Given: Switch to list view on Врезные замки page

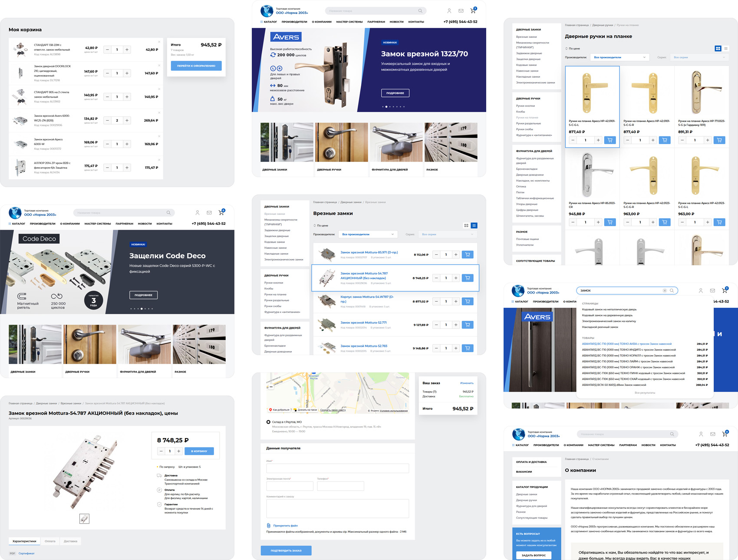Looking at the screenshot, I should [x=474, y=226].
